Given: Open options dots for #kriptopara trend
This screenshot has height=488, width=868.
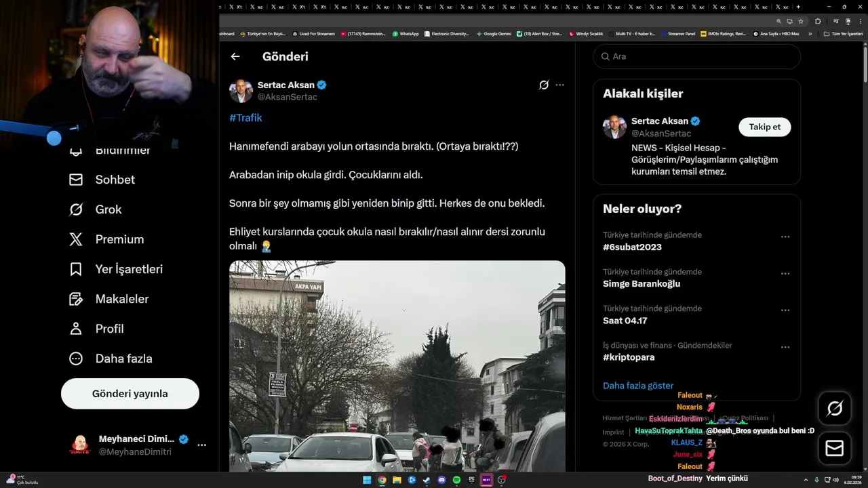Looking at the screenshot, I should 785,347.
